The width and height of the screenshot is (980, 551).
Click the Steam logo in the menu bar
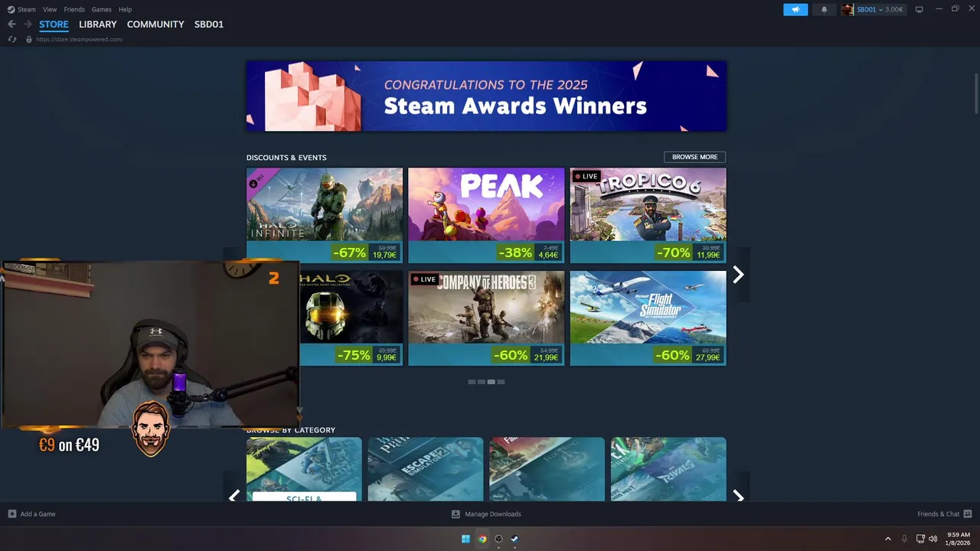point(11,9)
